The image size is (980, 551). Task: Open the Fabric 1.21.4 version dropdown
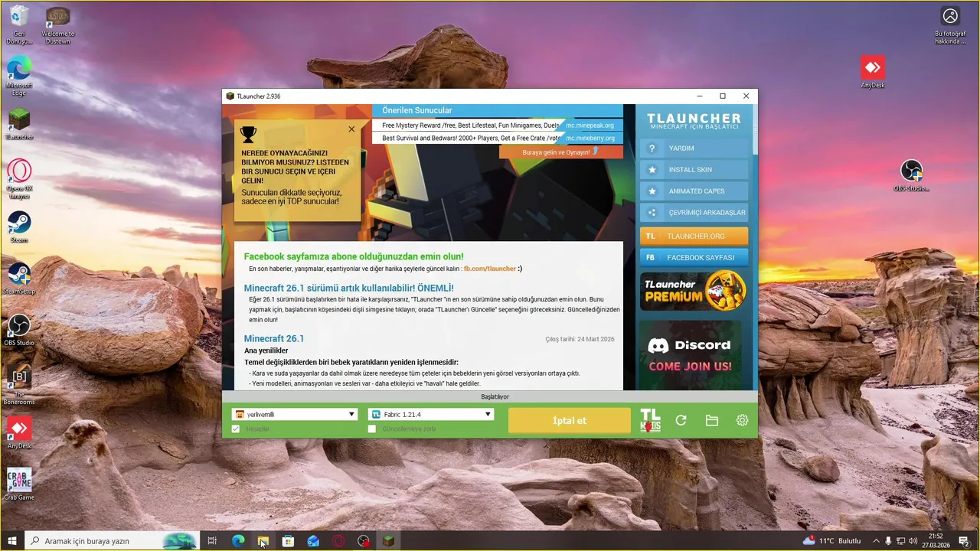pyautogui.click(x=431, y=414)
